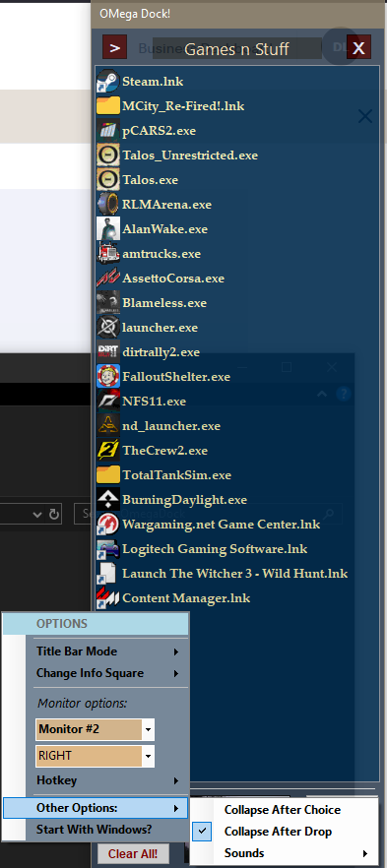Viewport: 387px width, 868px height.
Task: Click the > next dock button
Action: click(x=114, y=47)
